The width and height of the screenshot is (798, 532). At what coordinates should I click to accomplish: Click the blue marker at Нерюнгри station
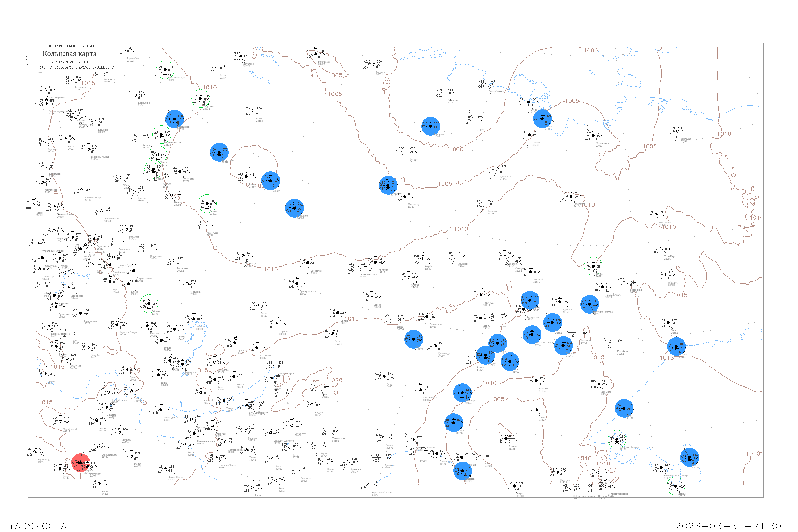(463, 393)
